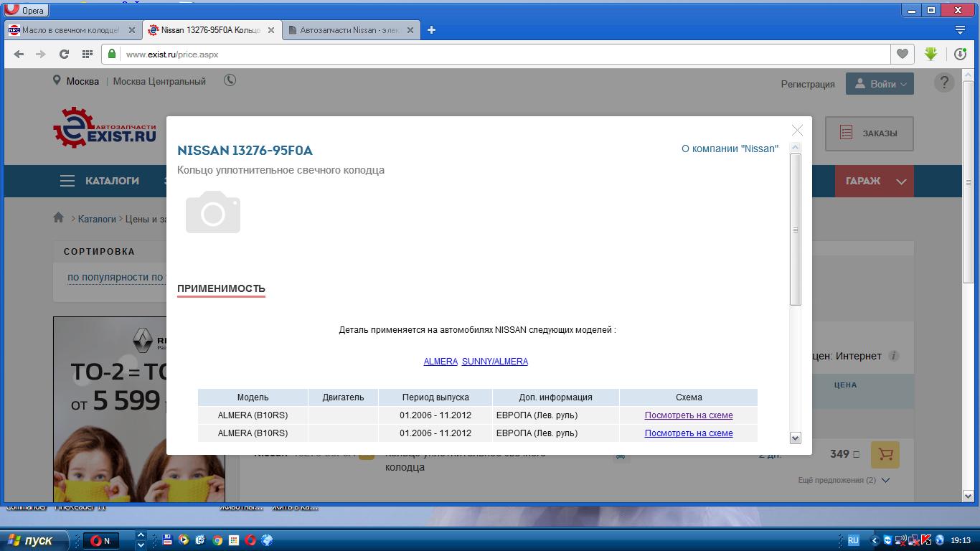Viewport: 980px width, 551px height.
Task: Go forward to the next page
Action: 41,54
